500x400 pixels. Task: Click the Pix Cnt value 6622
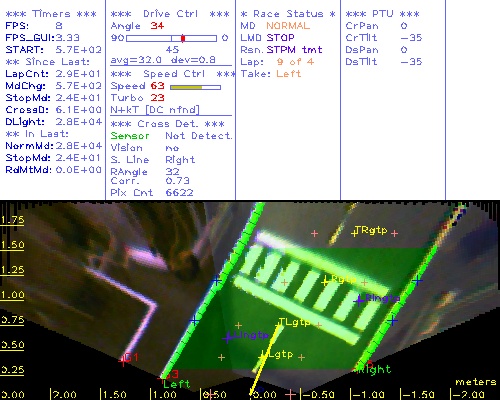point(179,193)
